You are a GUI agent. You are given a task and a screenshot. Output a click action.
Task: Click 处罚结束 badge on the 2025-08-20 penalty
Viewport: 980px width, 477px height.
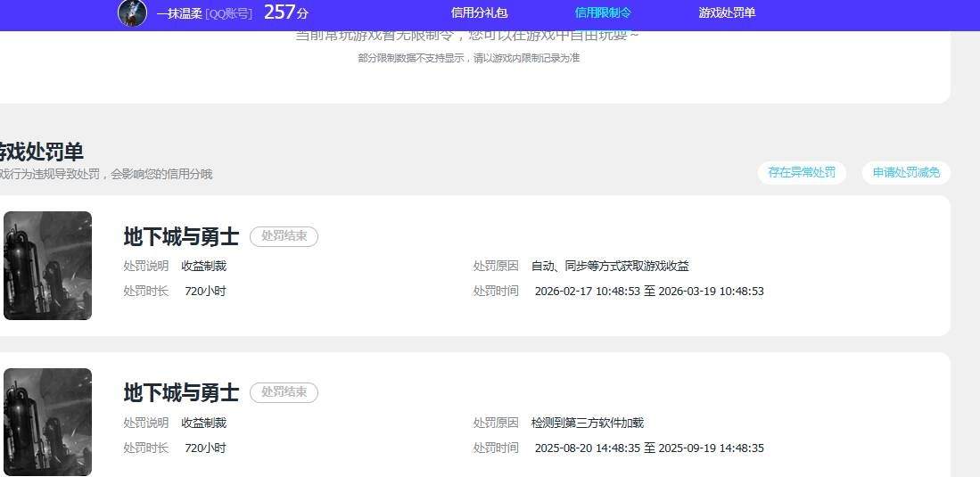pyautogui.click(x=284, y=392)
